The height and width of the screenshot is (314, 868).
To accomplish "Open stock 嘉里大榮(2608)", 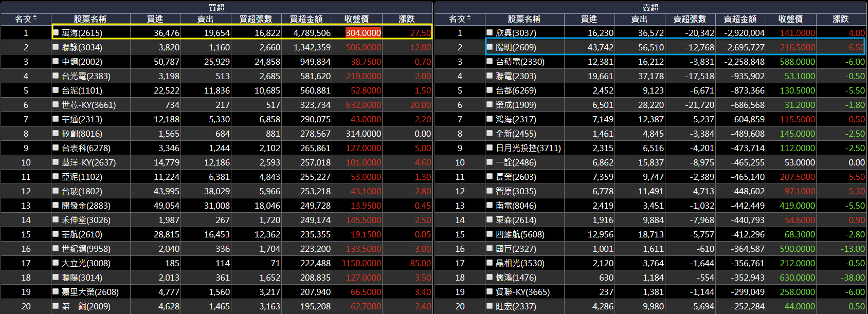I will tap(90, 292).
